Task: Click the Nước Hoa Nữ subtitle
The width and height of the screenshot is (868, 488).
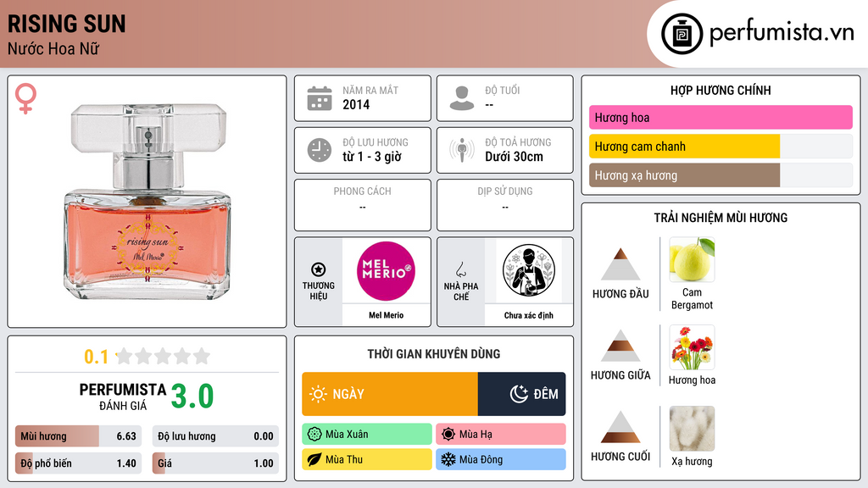Action: 53,49
